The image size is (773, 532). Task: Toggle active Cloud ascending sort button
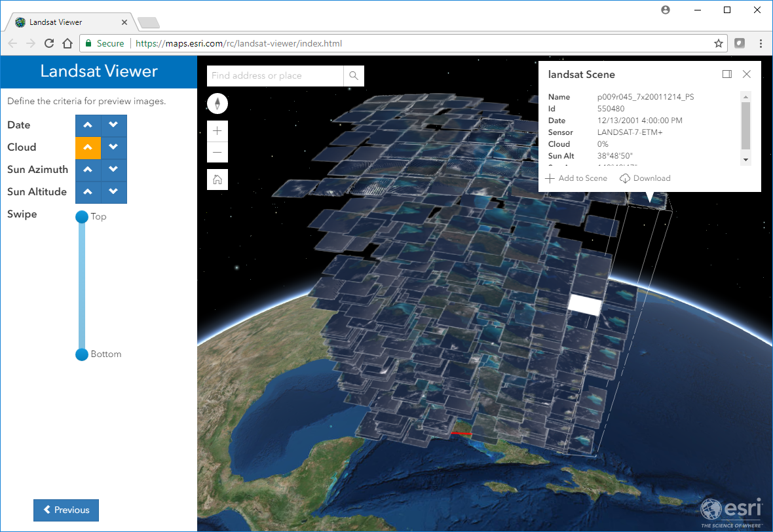(x=88, y=147)
